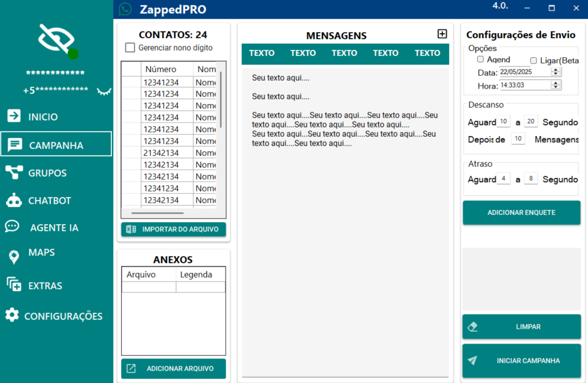
Task: Click the Depois de messages count field
Action: pos(518,139)
